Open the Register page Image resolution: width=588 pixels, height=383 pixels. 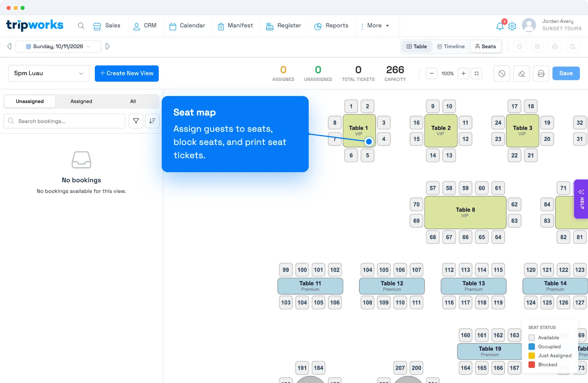(283, 26)
